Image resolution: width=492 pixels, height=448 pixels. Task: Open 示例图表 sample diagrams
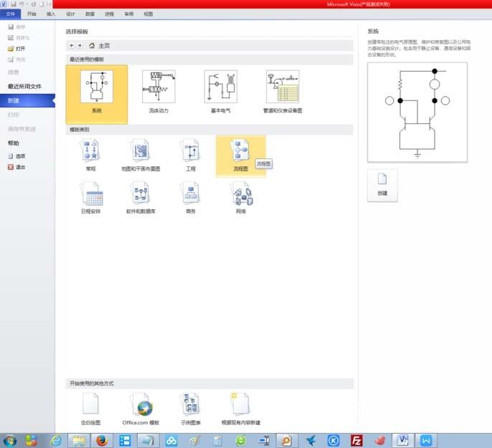(x=191, y=409)
